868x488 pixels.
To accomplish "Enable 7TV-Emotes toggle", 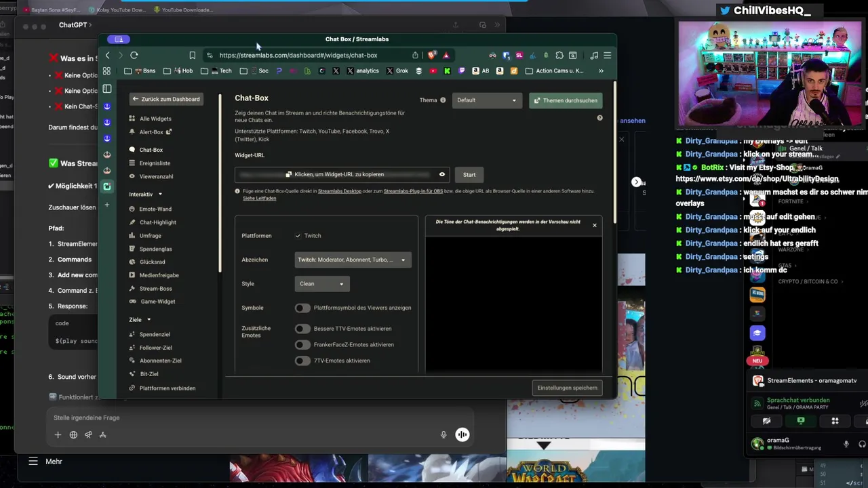I will coord(302,361).
